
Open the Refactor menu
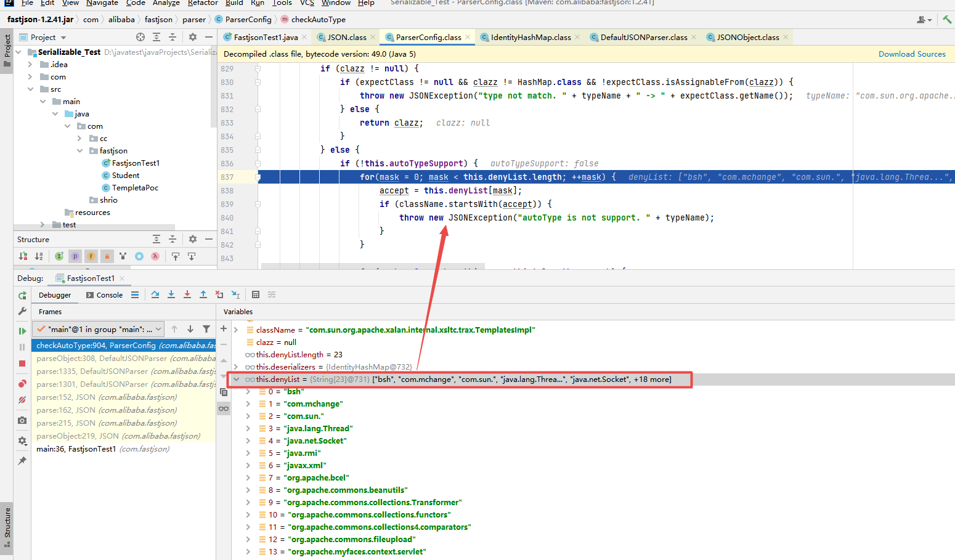tap(203, 4)
